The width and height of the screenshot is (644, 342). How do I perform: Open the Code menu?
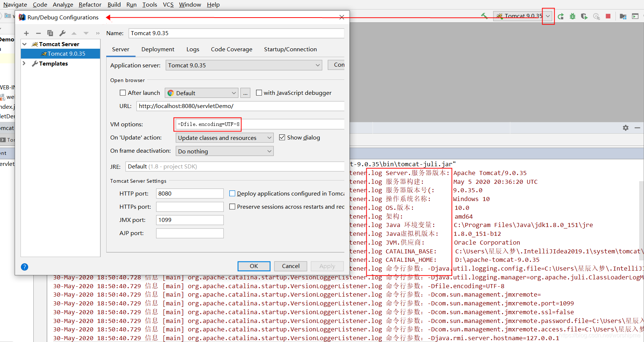click(x=40, y=4)
